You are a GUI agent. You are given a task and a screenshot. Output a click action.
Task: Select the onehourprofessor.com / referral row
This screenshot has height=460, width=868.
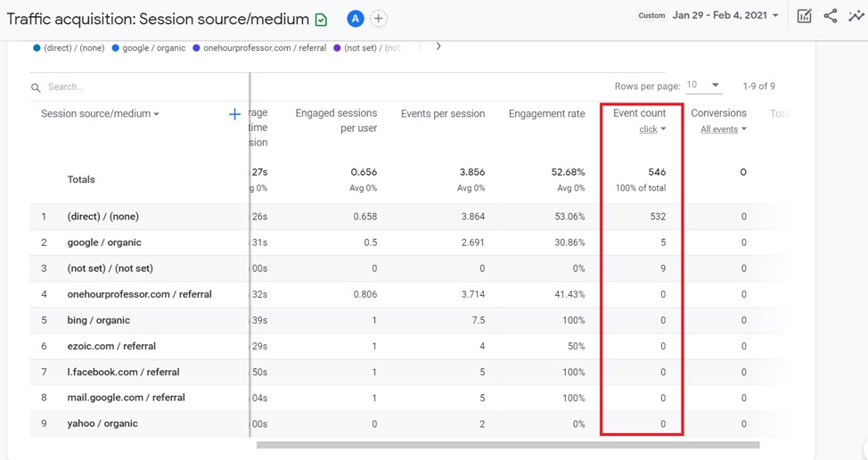pyautogui.click(x=139, y=294)
